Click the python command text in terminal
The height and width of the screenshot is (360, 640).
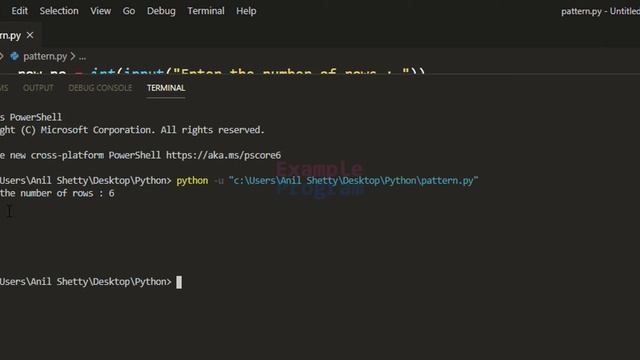tap(192, 181)
